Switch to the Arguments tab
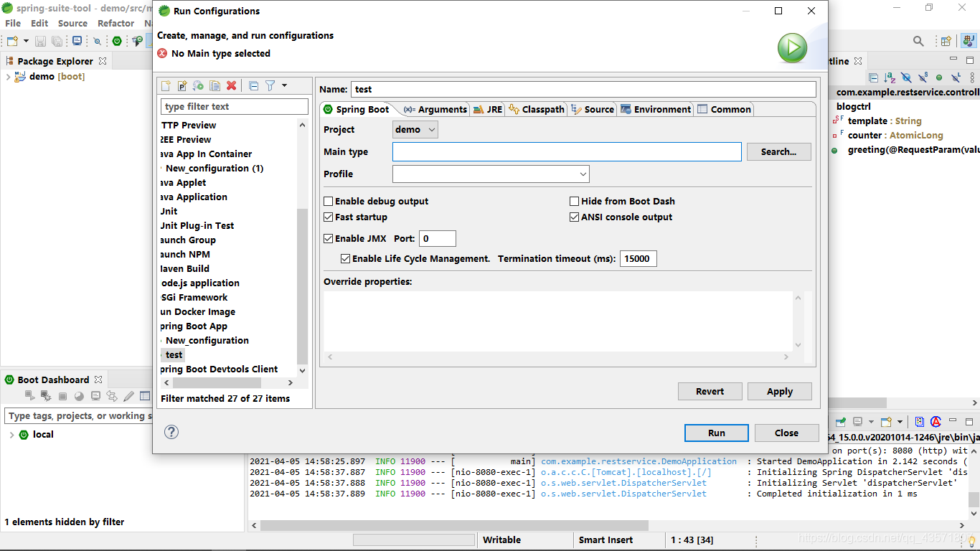 click(x=435, y=110)
